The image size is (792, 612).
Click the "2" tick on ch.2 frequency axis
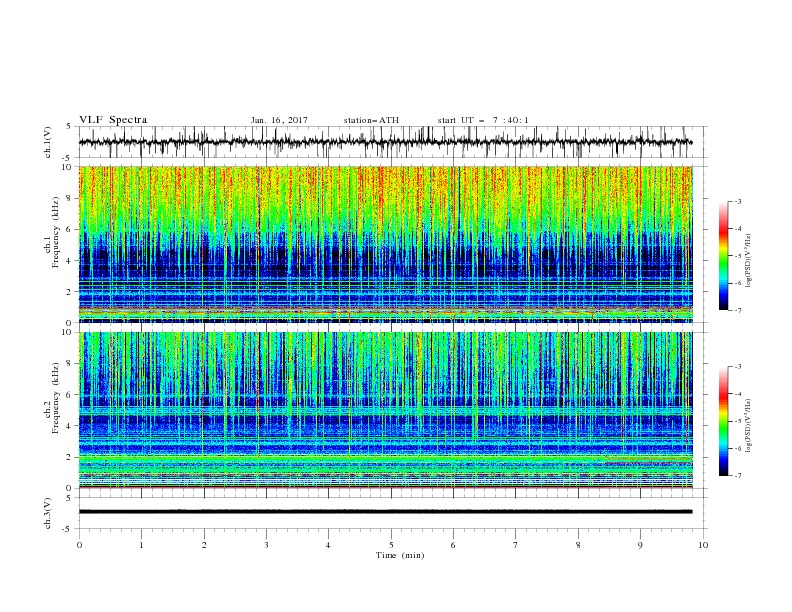pyautogui.click(x=69, y=457)
